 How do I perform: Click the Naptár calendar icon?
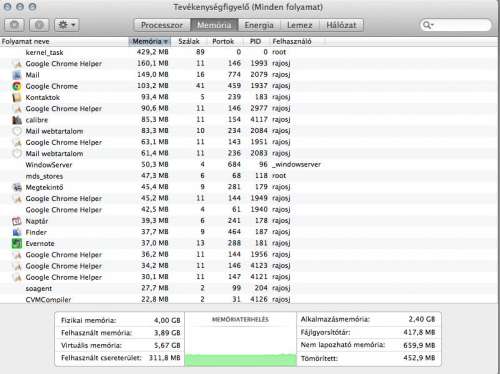click(17, 221)
